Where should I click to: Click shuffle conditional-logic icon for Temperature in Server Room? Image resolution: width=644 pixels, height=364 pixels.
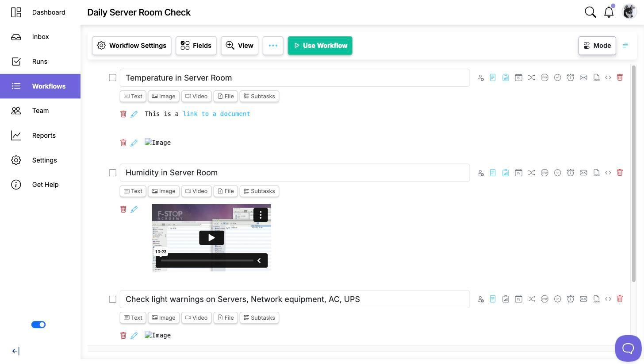click(x=532, y=78)
